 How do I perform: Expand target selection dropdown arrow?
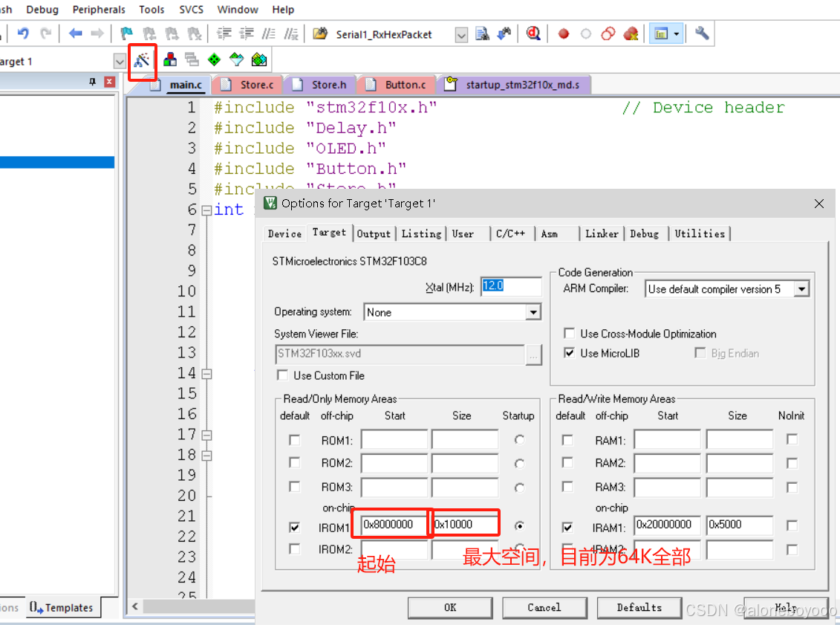120,62
